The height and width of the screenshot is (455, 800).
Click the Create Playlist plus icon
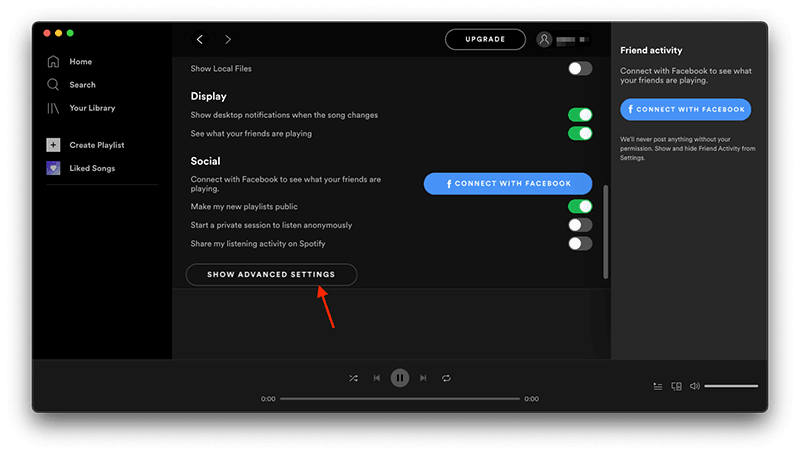[x=53, y=145]
